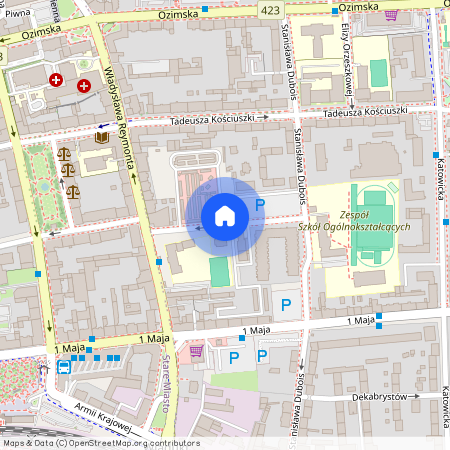This screenshot has width=450, height=450.
Task: Select the bus station icon near 1 Maja
Action: [64, 367]
